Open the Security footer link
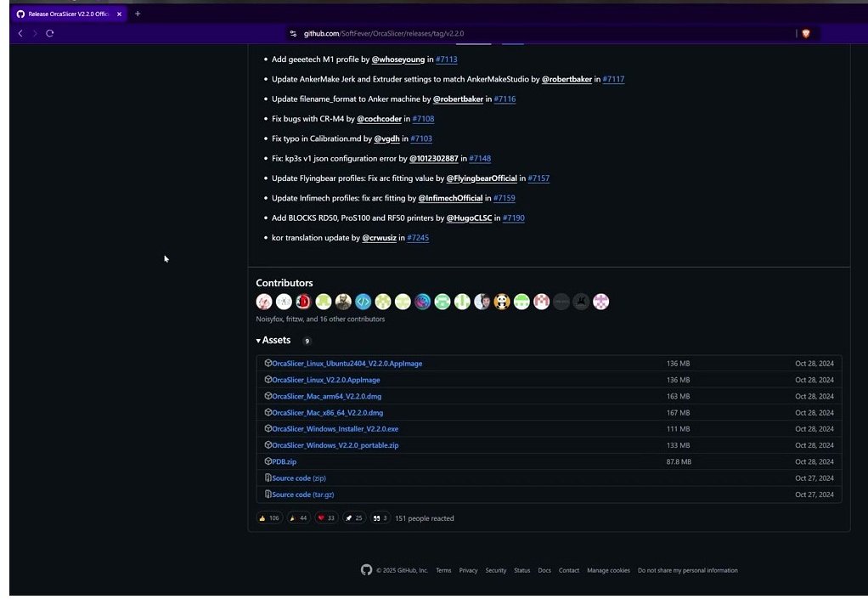 [496, 570]
